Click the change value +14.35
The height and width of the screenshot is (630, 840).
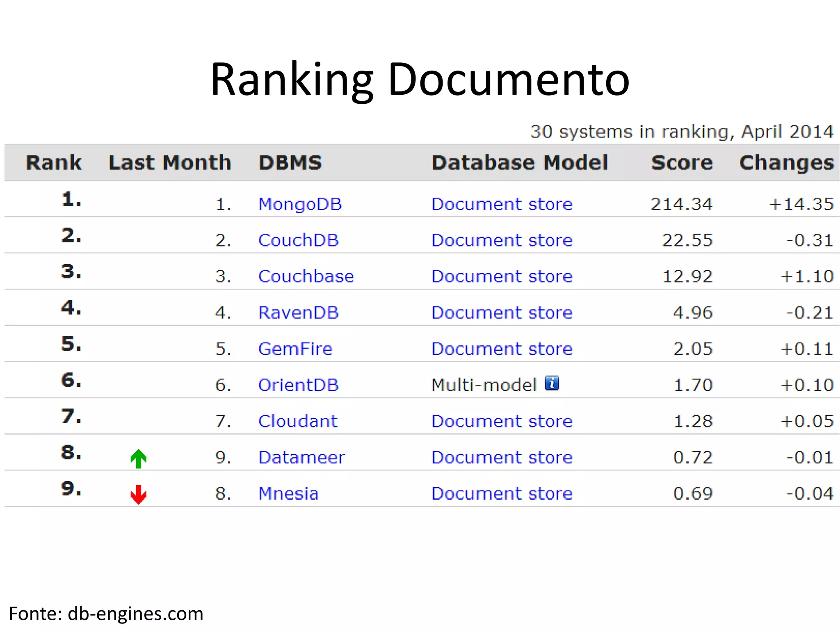[x=801, y=204]
